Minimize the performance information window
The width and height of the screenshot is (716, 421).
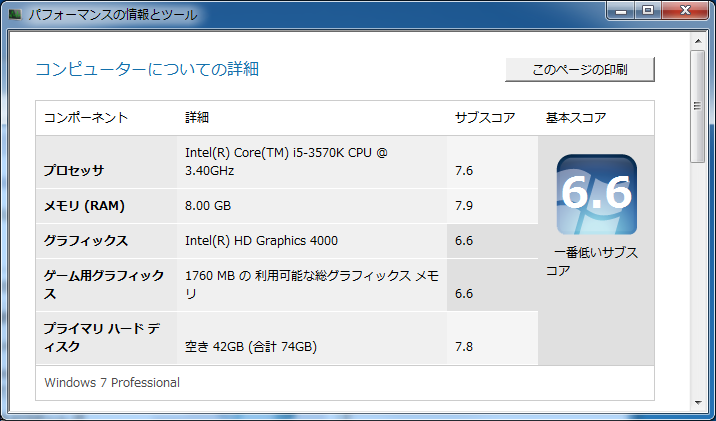click(621, 11)
